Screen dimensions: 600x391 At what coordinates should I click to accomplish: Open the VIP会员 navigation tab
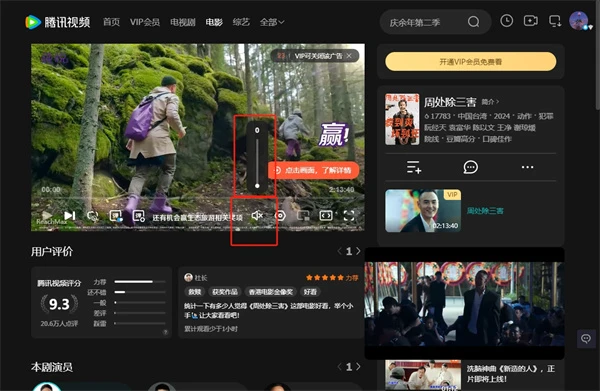tap(145, 22)
